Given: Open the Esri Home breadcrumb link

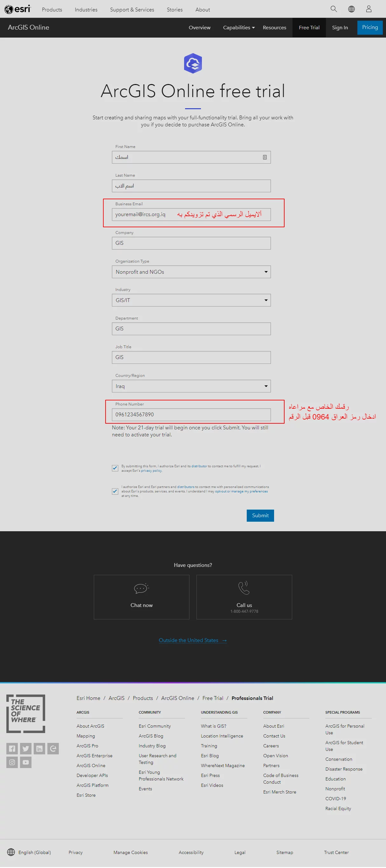Looking at the screenshot, I should tap(88, 699).
